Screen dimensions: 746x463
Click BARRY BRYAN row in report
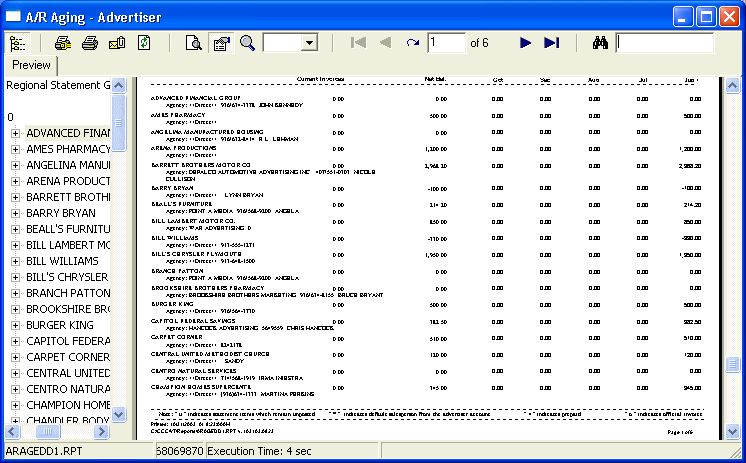(x=426, y=191)
